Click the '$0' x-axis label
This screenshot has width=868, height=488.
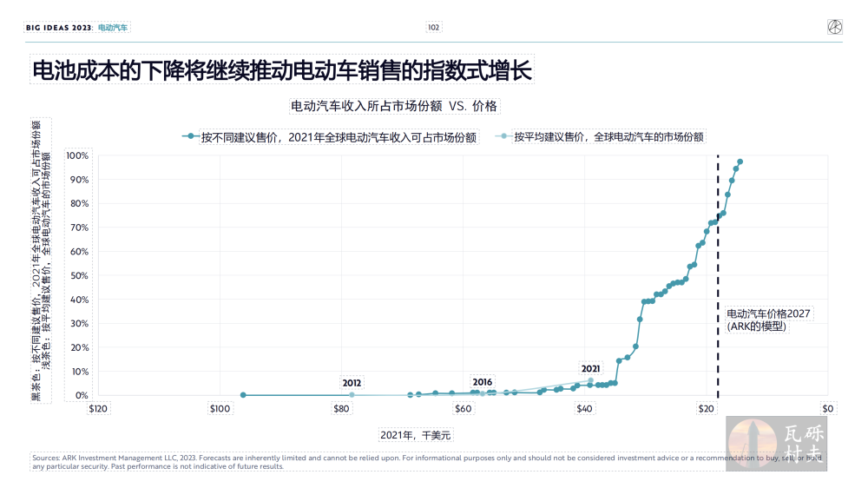(x=827, y=409)
